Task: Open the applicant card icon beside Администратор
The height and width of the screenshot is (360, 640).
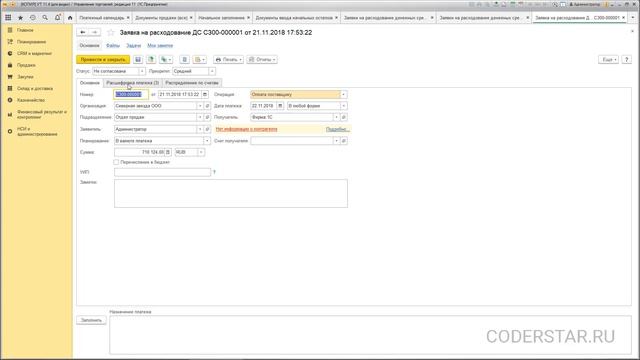Action: 207,129
